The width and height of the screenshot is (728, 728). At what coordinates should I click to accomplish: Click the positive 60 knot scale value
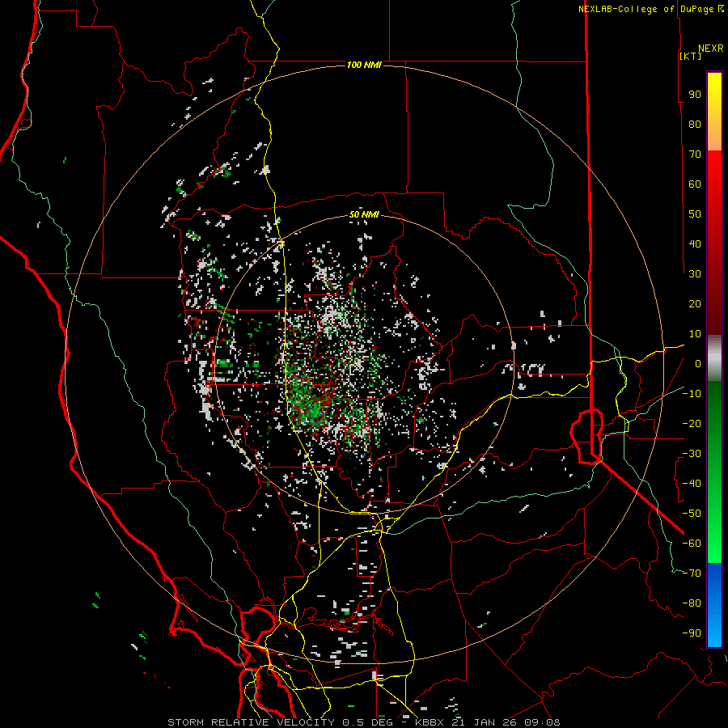pyautogui.click(x=695, y=184)
